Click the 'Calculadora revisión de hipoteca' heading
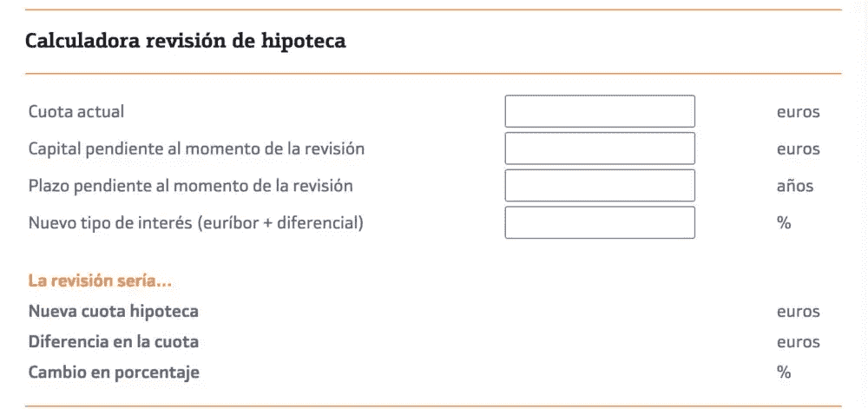Image resolution: width=868 pixels, height=409 pixels. tap(186, 41)
